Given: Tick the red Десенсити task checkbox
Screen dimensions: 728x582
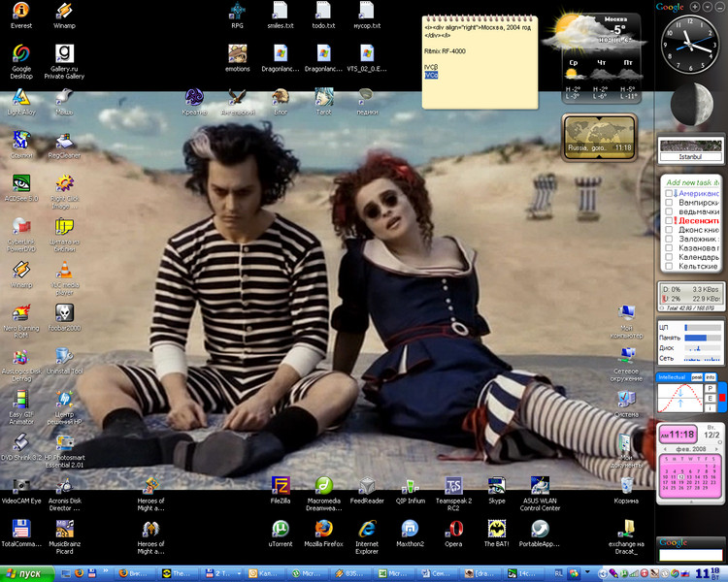Looking at the screenshot, I should pyautogui.click(x=669, y=220).
